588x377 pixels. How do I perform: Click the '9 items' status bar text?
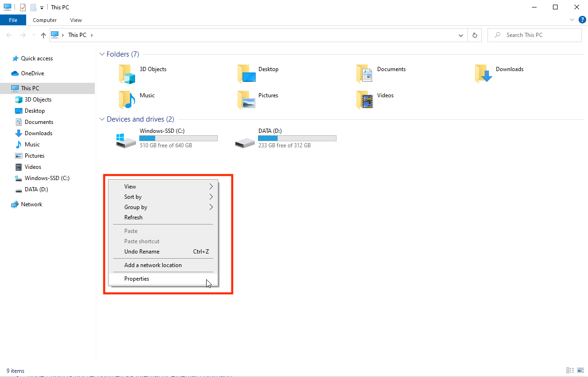point(15,371)
